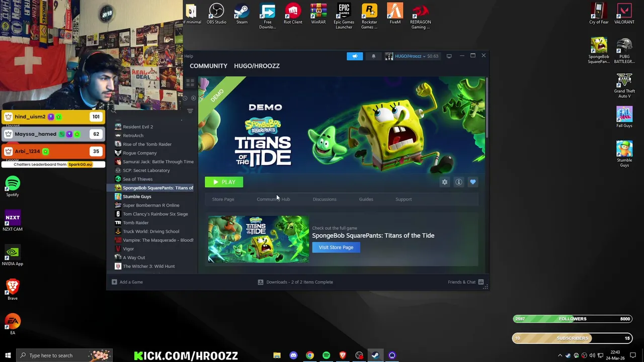Image resolution: width=644 pixels, height=362 pixels.
Task: Click Visit Store Page button
Action: coord(336,247)
